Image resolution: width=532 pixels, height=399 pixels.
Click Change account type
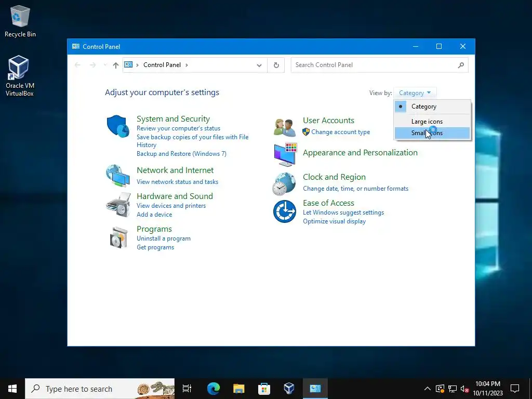tap(341, 132)
